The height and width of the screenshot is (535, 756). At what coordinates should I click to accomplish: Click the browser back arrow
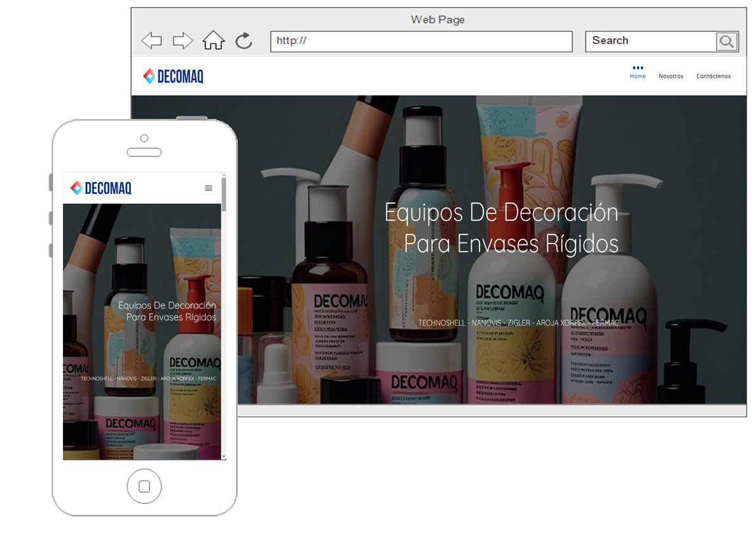151,41
